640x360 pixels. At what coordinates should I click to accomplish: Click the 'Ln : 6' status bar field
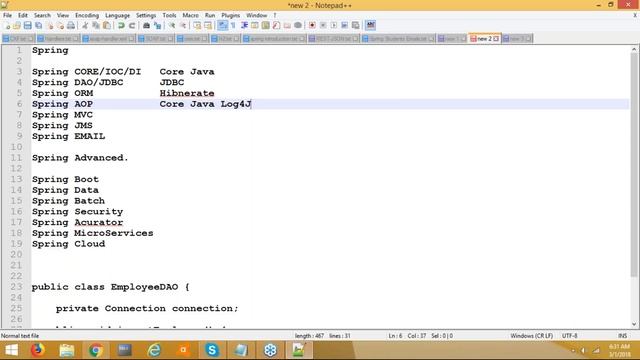395,336
